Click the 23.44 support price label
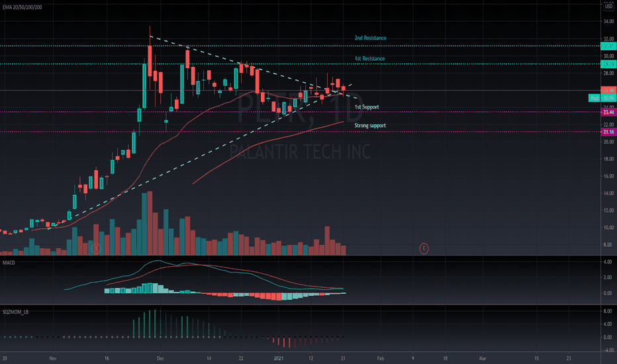 pyautogui.click(x=608, y=112)
